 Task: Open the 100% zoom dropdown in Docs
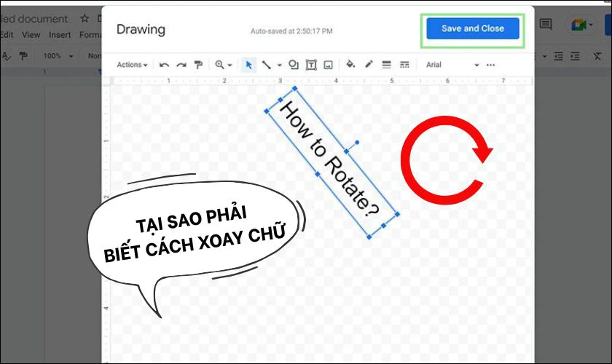tap(58, 56)
